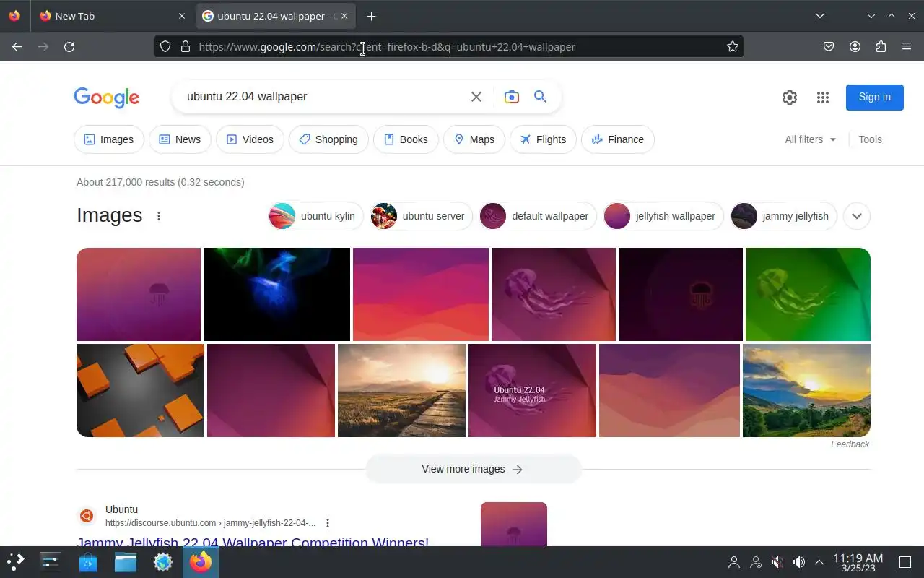Open the System Settings taskbar icon
The image size is (924, 578).
coord(51,561)
